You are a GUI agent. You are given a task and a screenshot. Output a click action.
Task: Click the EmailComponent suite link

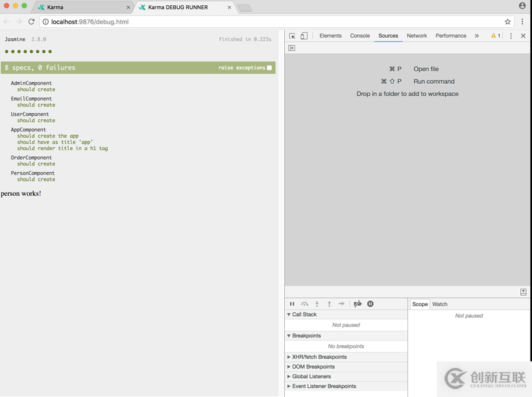pos(31,99)
